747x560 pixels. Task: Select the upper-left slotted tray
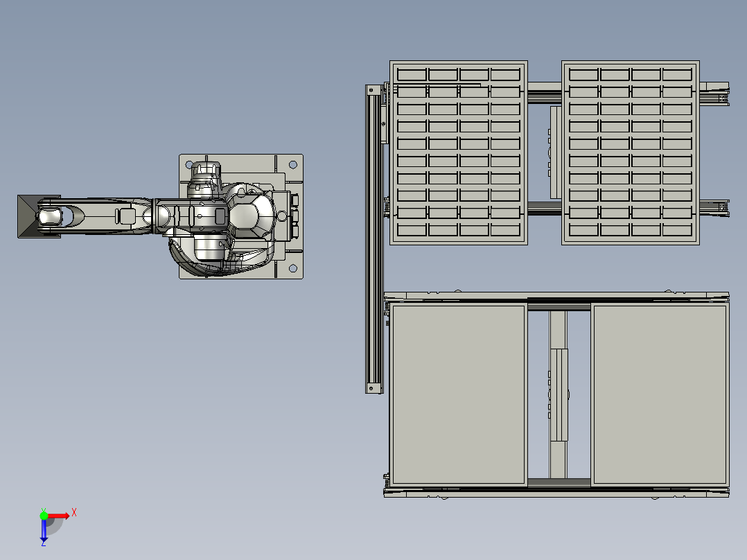[x=458, y=152]
